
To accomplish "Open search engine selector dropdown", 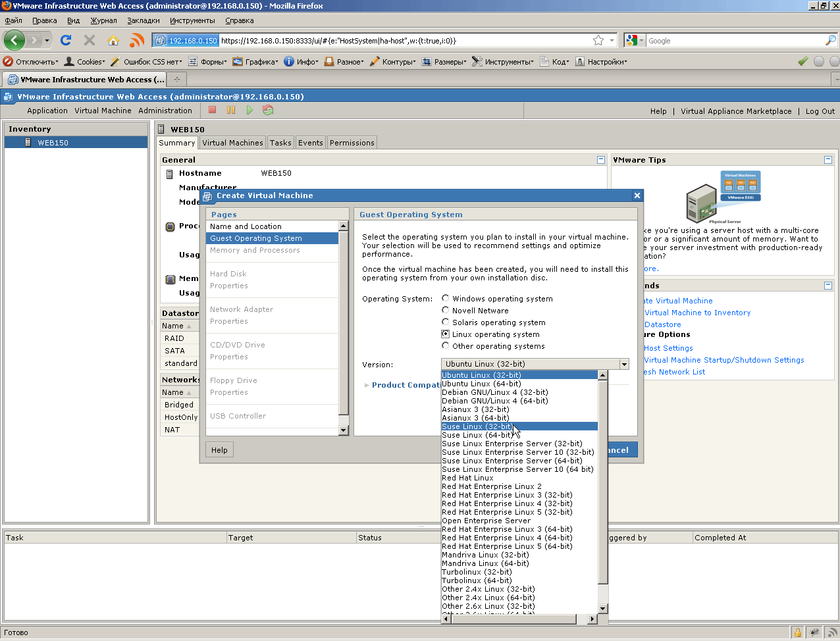I will click(635, 40).
